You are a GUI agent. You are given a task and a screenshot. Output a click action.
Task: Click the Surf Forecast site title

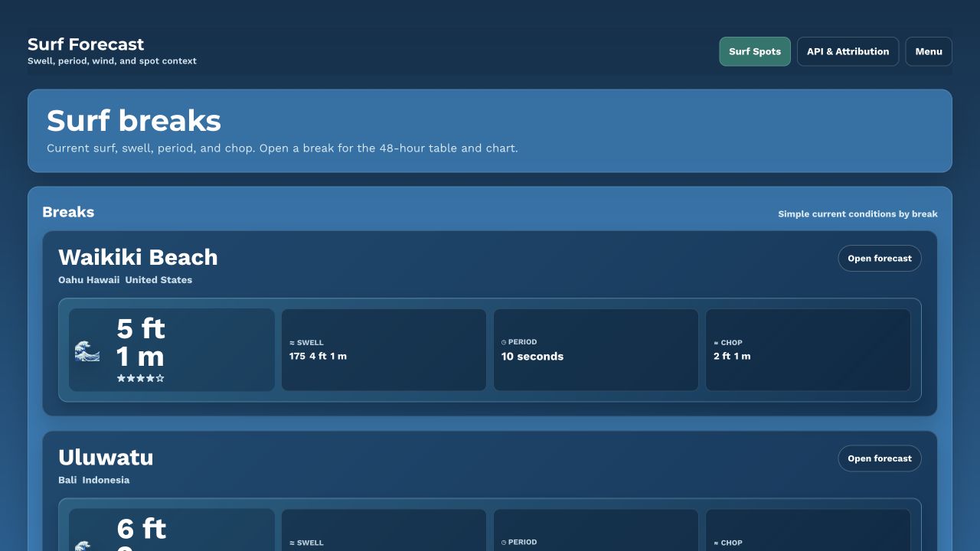coord(86,44)
